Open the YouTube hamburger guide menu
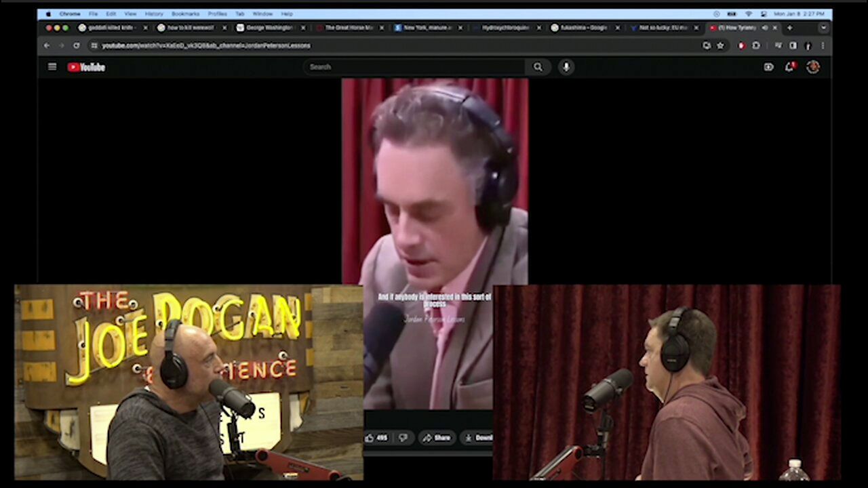This screenshot has height=488, width=868. [x=52, y=66]
